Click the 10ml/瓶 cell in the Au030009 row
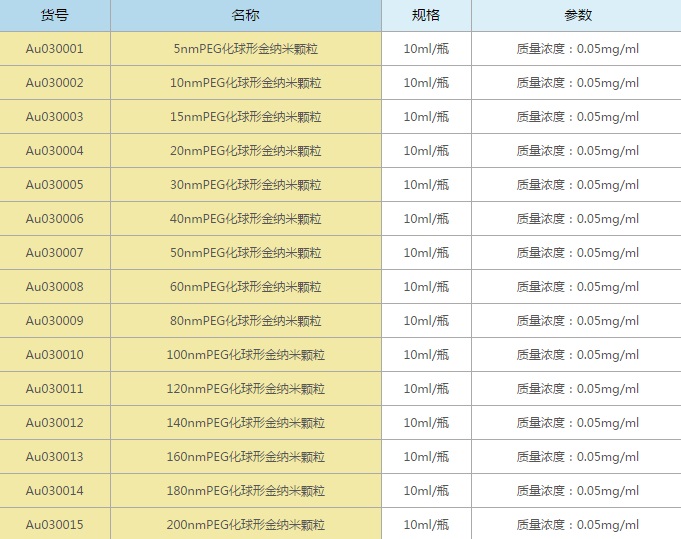 tap(426, 321)
